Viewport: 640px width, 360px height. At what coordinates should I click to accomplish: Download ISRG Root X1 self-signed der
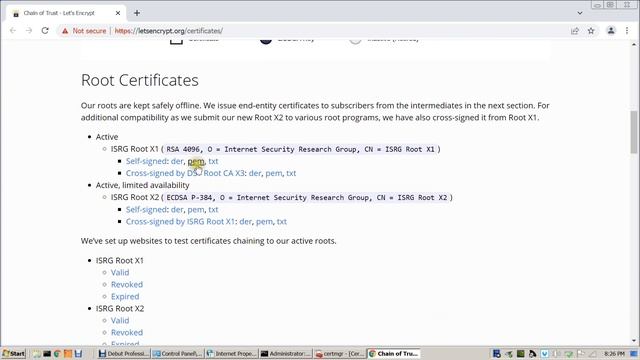(x=177, y=161)
